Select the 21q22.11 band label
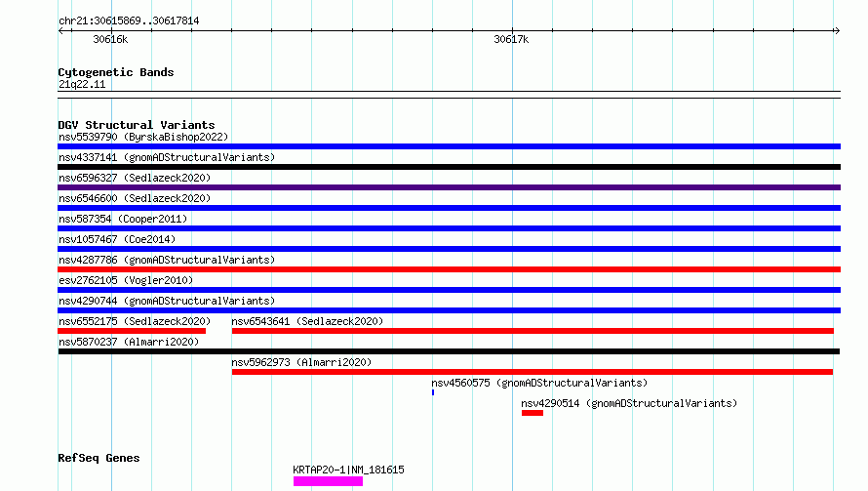 (x=82, y=84)
